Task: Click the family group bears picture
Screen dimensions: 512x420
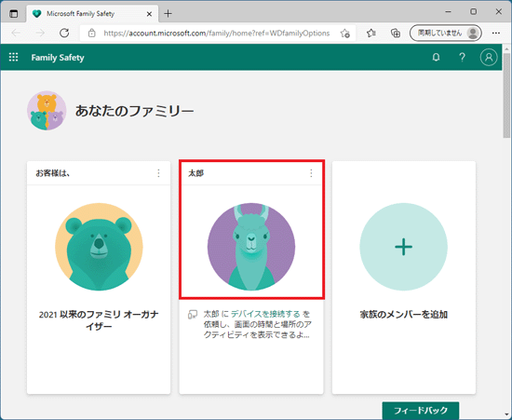Action: [x=47, y=111]
